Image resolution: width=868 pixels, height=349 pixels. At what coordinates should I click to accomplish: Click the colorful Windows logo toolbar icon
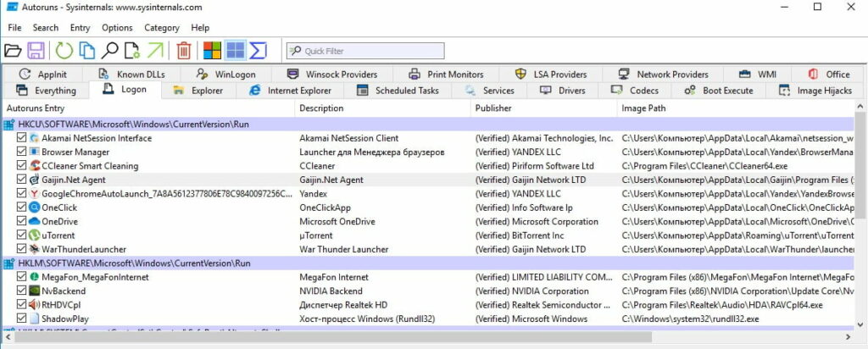pyautogui.click(x=213, y=51)
